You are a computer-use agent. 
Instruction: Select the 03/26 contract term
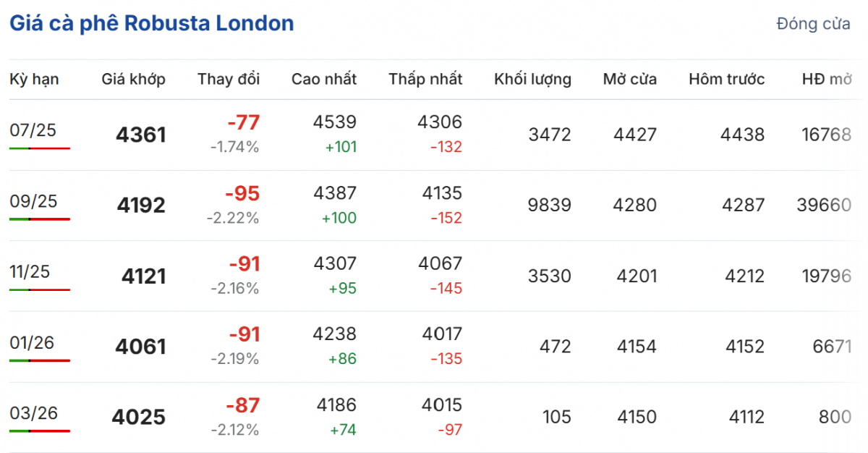coord(33,413)
